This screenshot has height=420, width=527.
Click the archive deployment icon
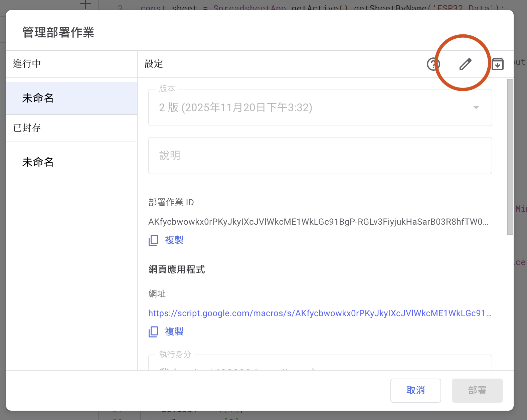[x=497, y=64]
